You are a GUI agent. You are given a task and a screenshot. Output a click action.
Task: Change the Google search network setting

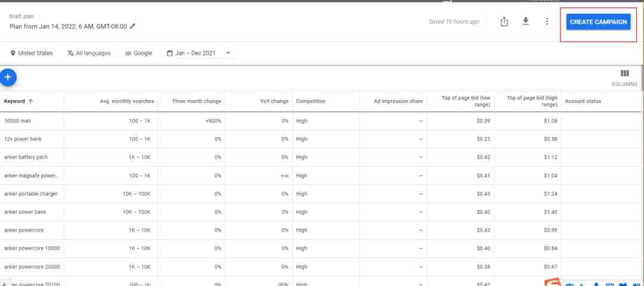138,54
